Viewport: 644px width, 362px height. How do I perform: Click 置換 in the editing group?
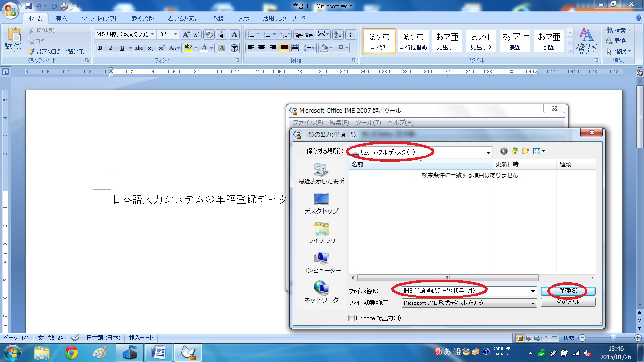(616, 41)
